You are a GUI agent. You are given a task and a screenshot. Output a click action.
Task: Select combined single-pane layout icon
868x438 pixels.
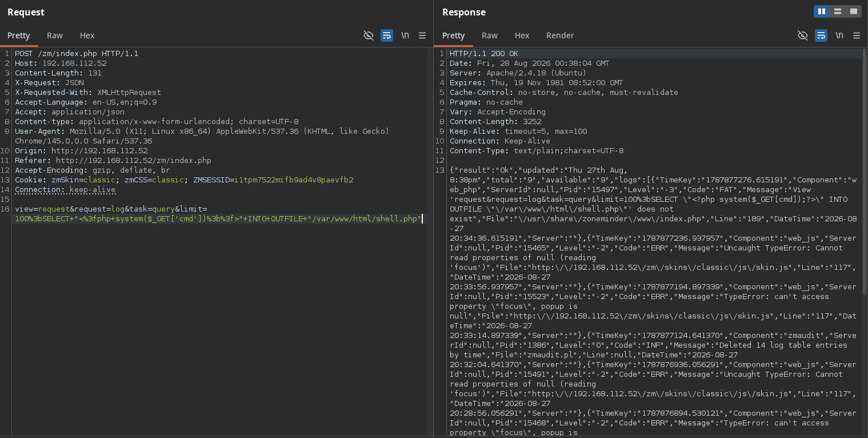(x=854, y=11)
